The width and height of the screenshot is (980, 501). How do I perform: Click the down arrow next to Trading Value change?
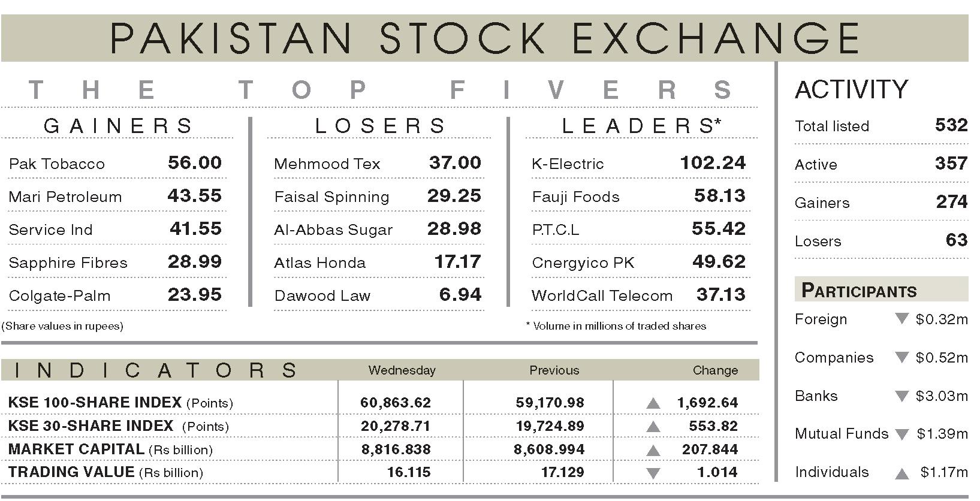click(x=653, y=473)
